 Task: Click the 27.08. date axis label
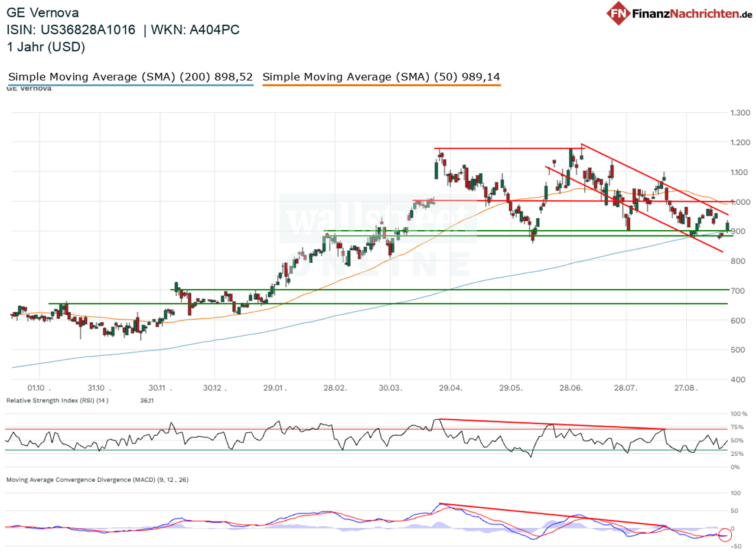[x=686, y=390]
